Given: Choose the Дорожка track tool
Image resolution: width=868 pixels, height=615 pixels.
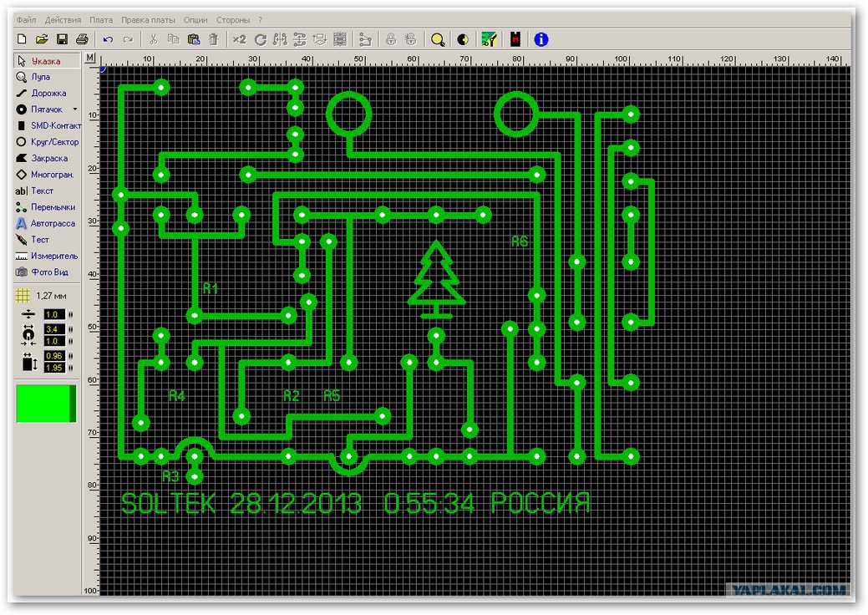Looking at the screenshot, I should (47, 93).
